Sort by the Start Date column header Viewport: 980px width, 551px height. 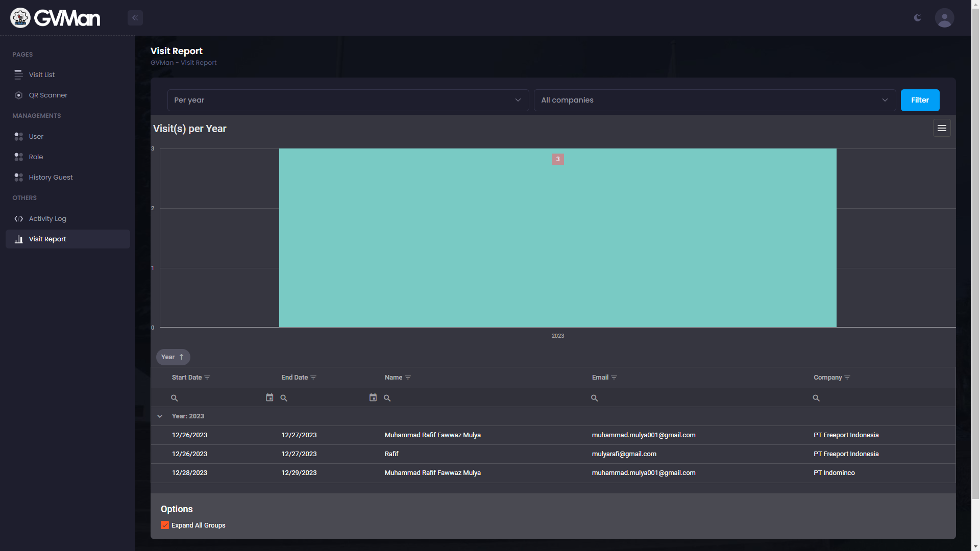(x=187, y=378)
